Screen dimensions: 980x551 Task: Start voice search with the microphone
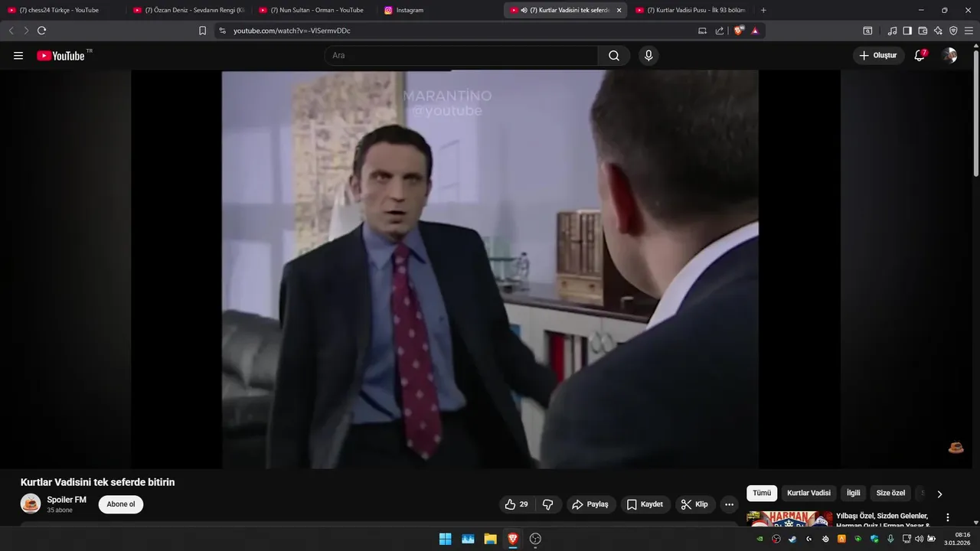pos(648,55)
